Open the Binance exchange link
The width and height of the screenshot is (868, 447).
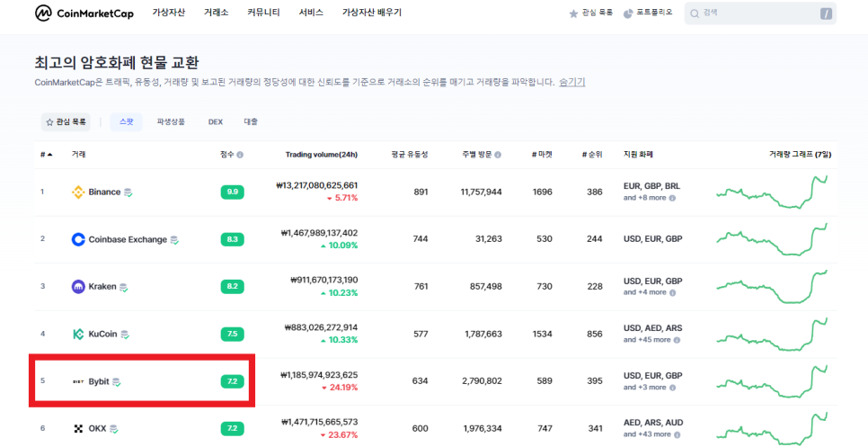point(104,192)
